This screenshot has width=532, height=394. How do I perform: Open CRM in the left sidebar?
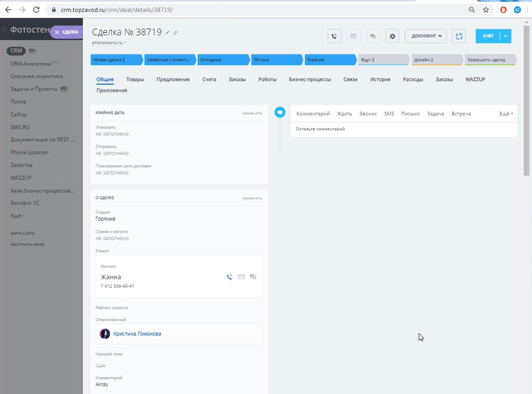coord(16,50)
